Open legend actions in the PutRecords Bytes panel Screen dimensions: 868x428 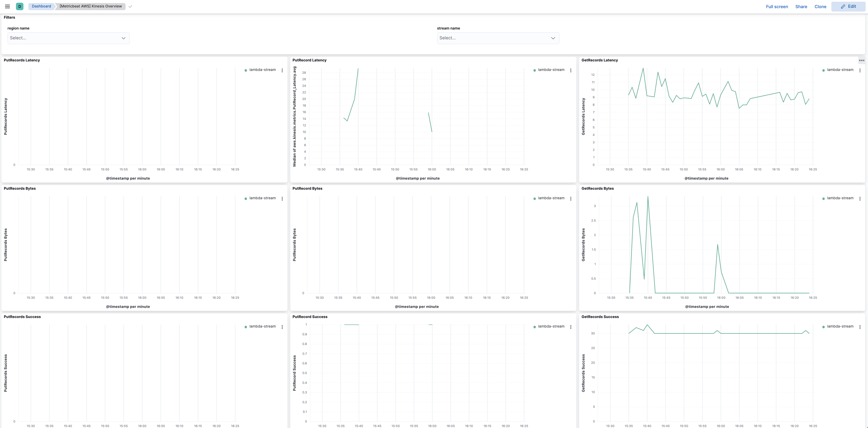point(282,198)
